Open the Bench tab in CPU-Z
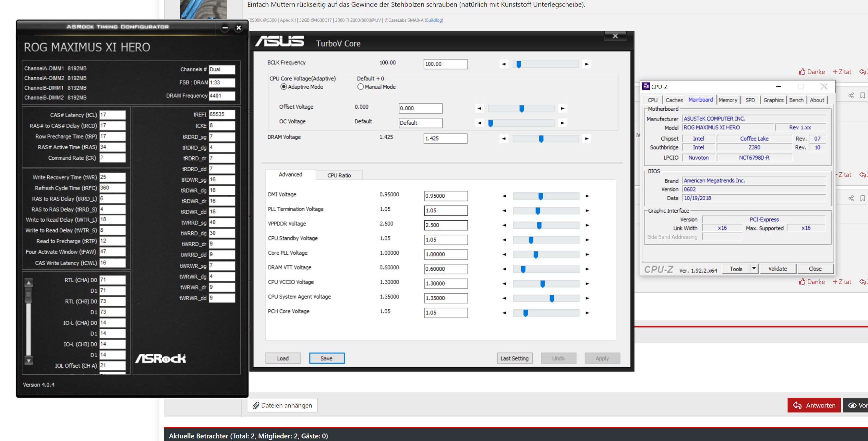This screenshot has height=441, width=868. coord(796,100)
